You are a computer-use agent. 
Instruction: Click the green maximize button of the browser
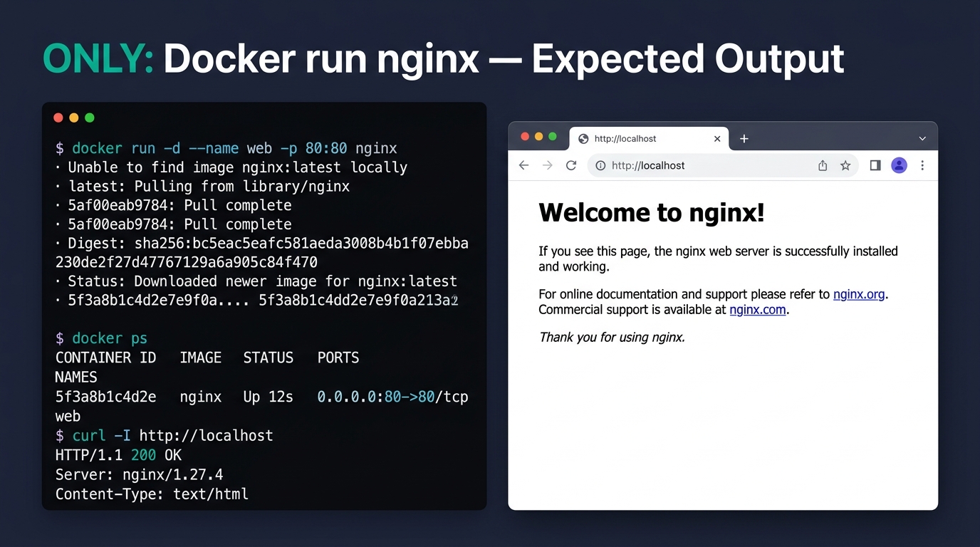point(553,137)
